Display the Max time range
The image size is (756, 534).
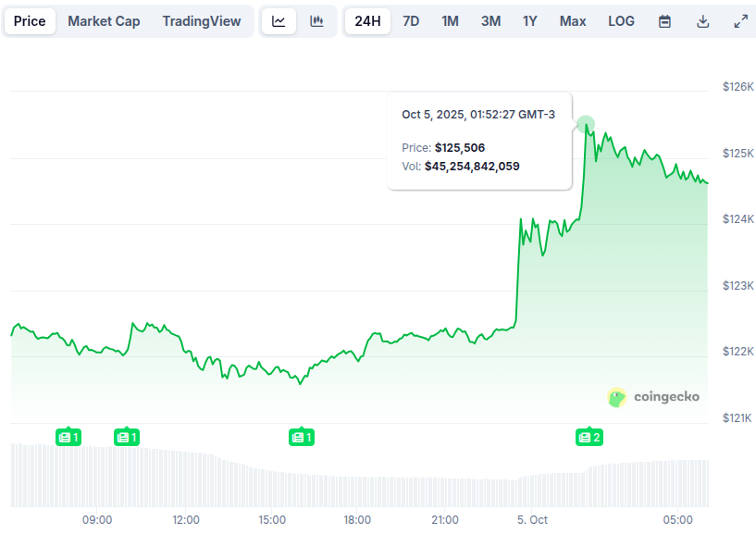pos(573,21)
